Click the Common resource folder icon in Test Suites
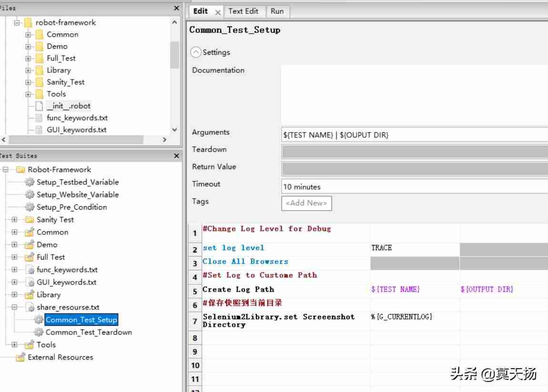 30,232
